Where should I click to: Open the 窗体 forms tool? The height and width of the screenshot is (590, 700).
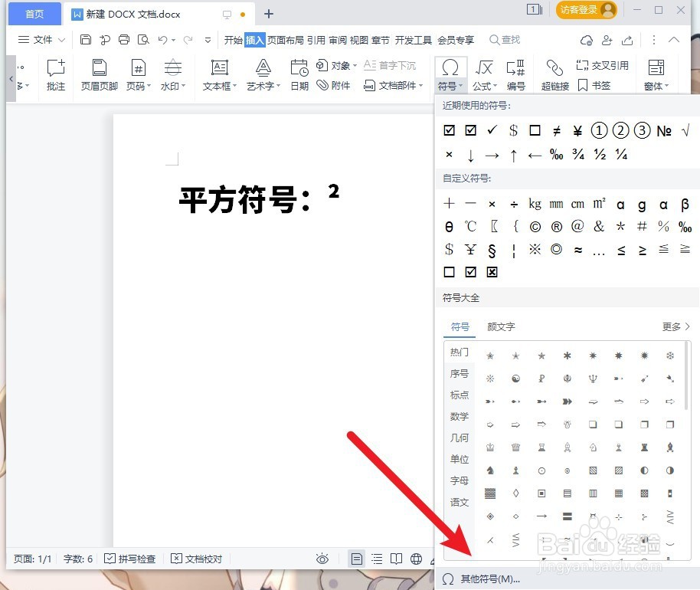[x=655, y=74]
